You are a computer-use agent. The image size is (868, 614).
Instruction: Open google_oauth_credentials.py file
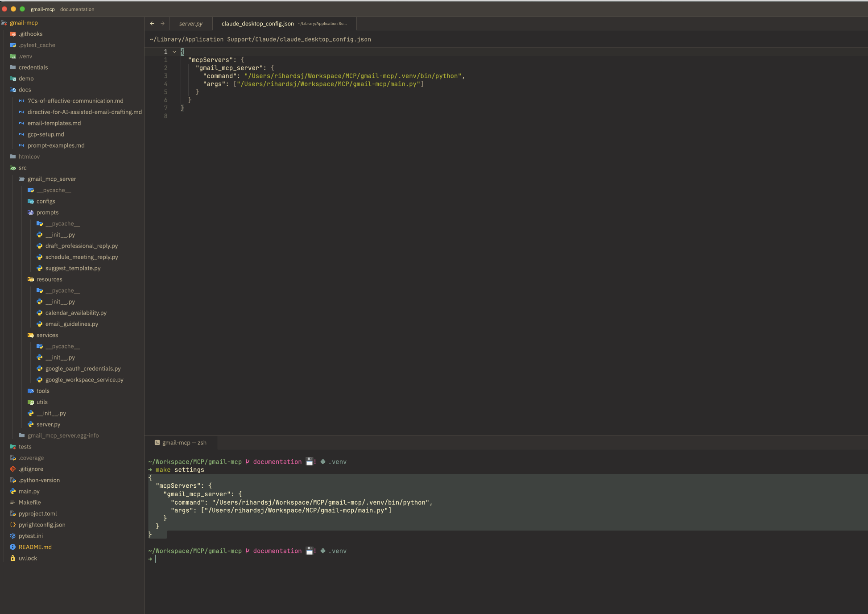[x=83, y=369]
